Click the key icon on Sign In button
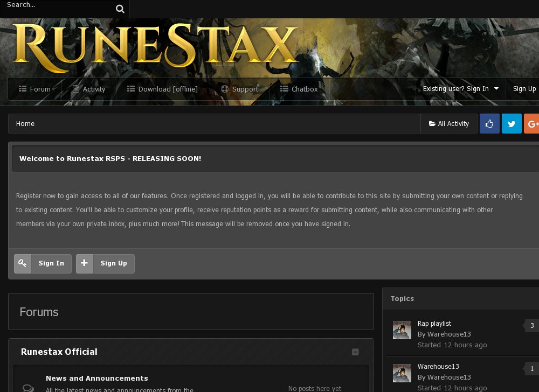The height and width of the screenshot is (392, 539). point(23,263)
